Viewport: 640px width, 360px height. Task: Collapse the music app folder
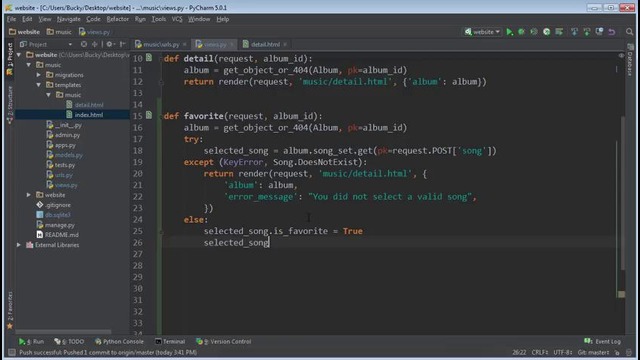pyautogui.click(x=29, y=65)
